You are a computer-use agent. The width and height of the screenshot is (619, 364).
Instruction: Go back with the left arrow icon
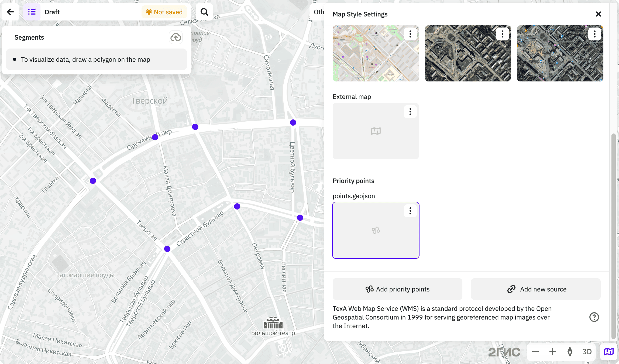coord(10,12)
